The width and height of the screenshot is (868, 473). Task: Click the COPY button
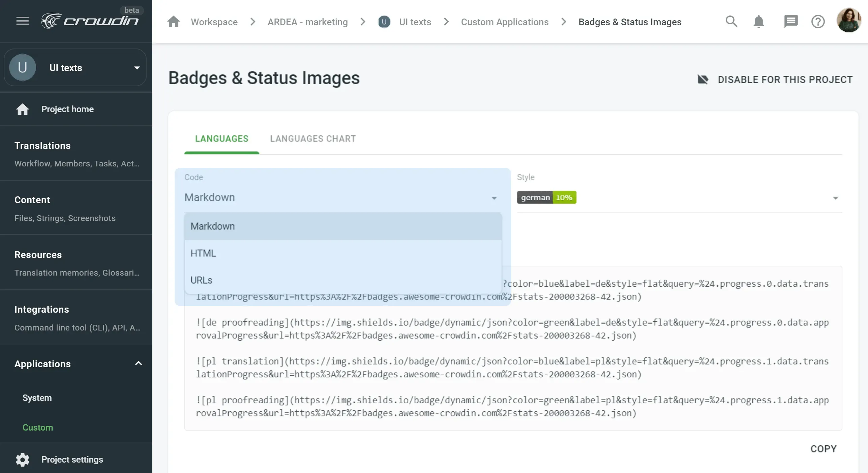(x=823, y=448)
